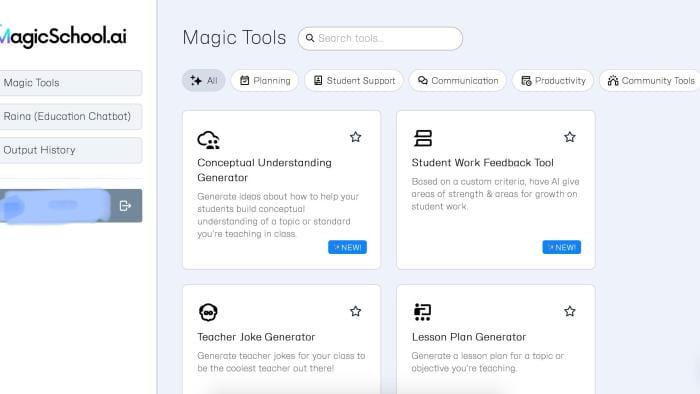Click the Magic Tools page heading
The width and height of the screenshot is (700, 394).
tap(234, 37)
